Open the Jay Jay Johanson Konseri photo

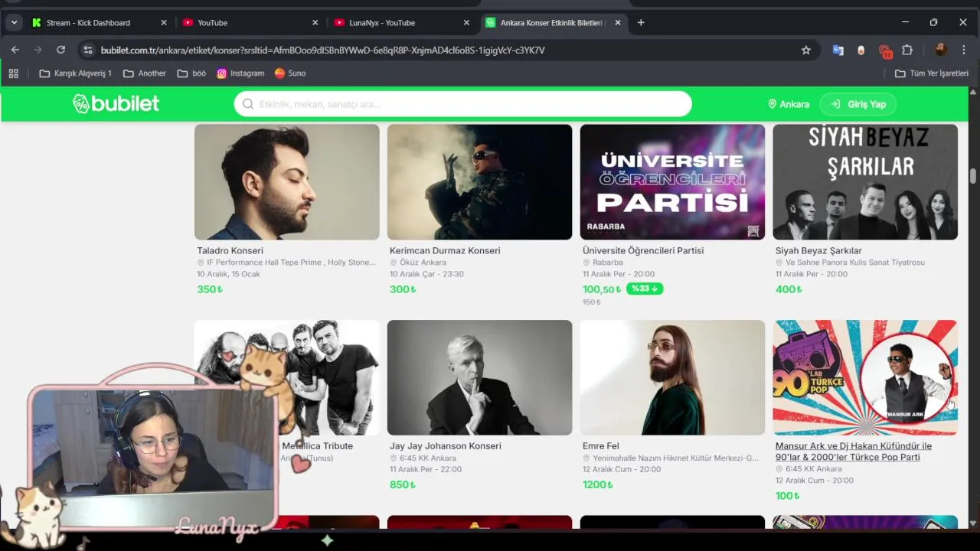tap(479, 377)
